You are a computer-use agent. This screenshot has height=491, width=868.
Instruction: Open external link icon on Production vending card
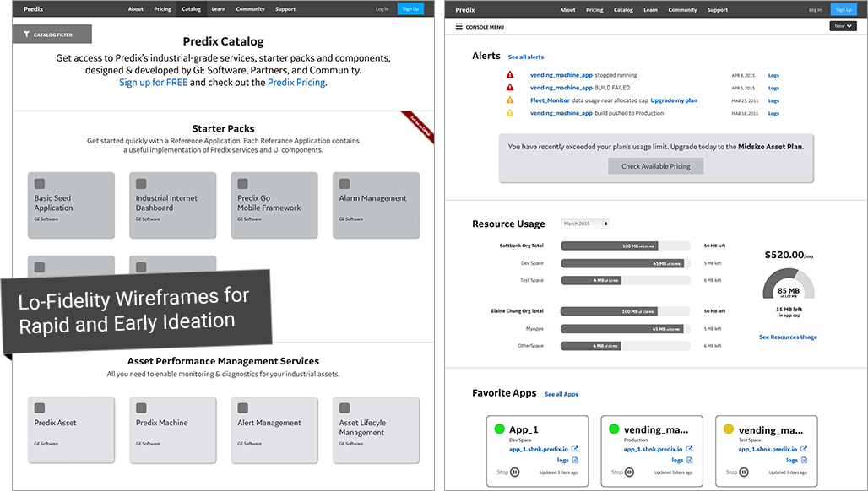coord(689,449)
